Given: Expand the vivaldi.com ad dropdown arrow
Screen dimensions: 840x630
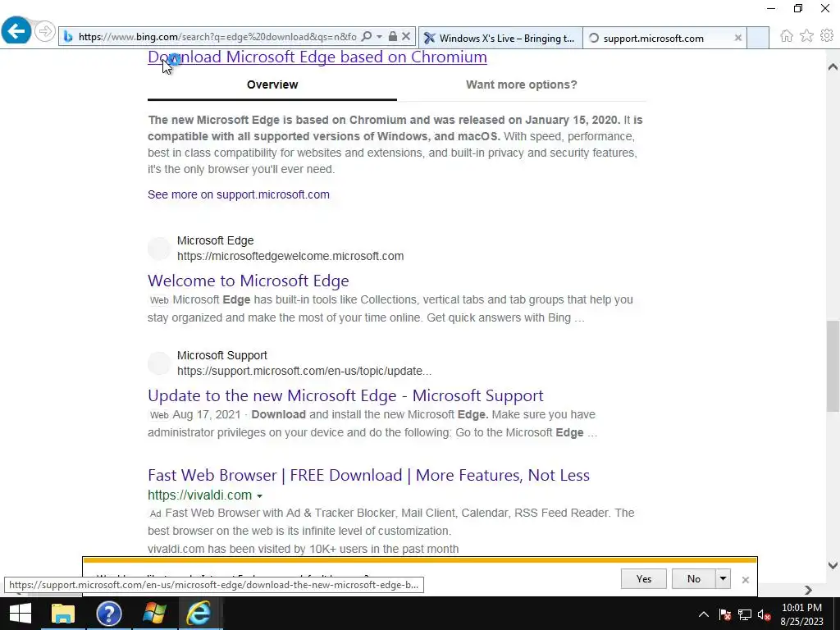Looking at the screenshot, I should pyautogui.click(x=260, y=496).
